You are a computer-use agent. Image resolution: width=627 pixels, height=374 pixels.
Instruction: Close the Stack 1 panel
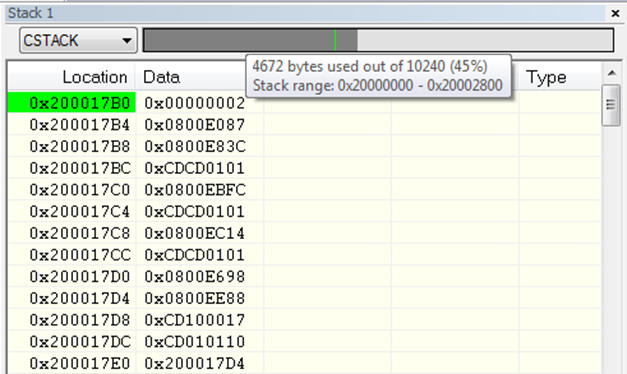[615, 14]
